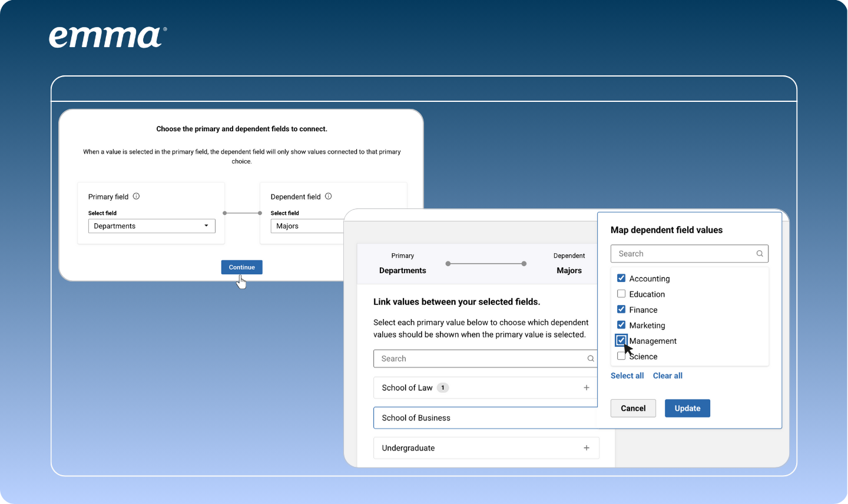The height and width of the screenshot is (504, 848).
Task: Open the Departments primary field dropdown
Action: click(151, 226)
